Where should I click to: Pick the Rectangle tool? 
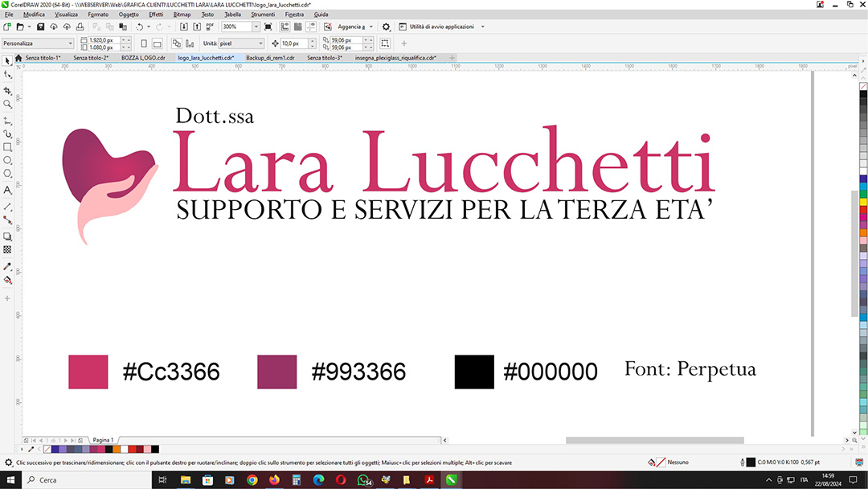coord(7,147)
